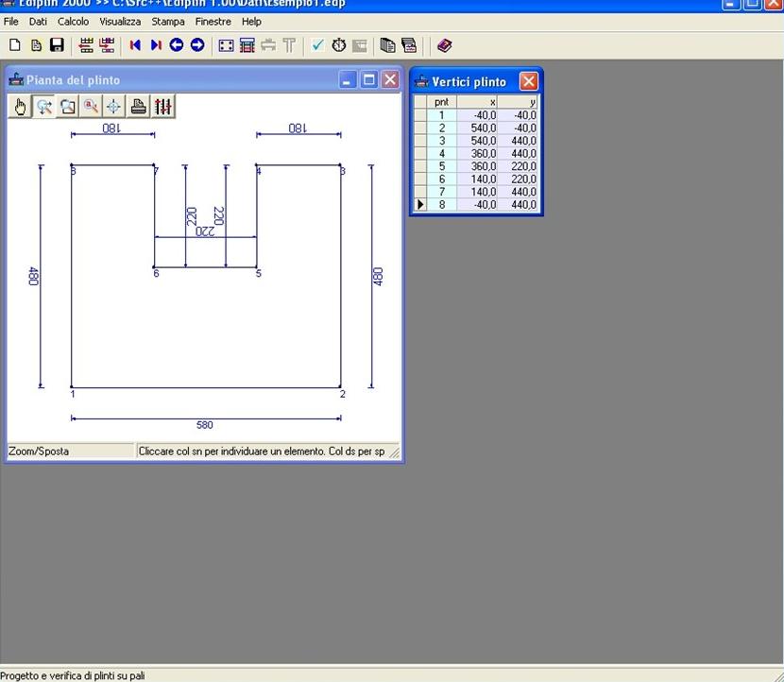Image resolution: width=784 pixels, height=682 pixels.
Task: Click the blue checkmark verify icon
Action: tap(317, 45)
